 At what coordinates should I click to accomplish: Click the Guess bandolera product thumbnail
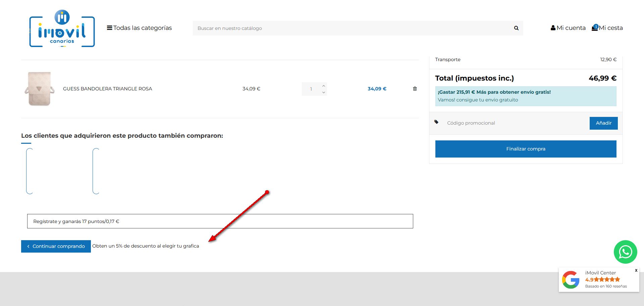point(40,89)
